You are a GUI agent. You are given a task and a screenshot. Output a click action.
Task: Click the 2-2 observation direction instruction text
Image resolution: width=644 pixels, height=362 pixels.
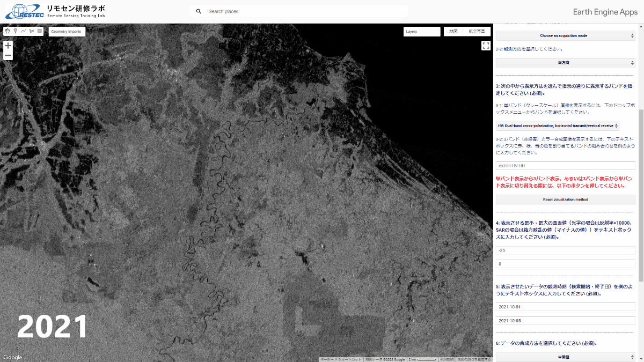point(529,49)
